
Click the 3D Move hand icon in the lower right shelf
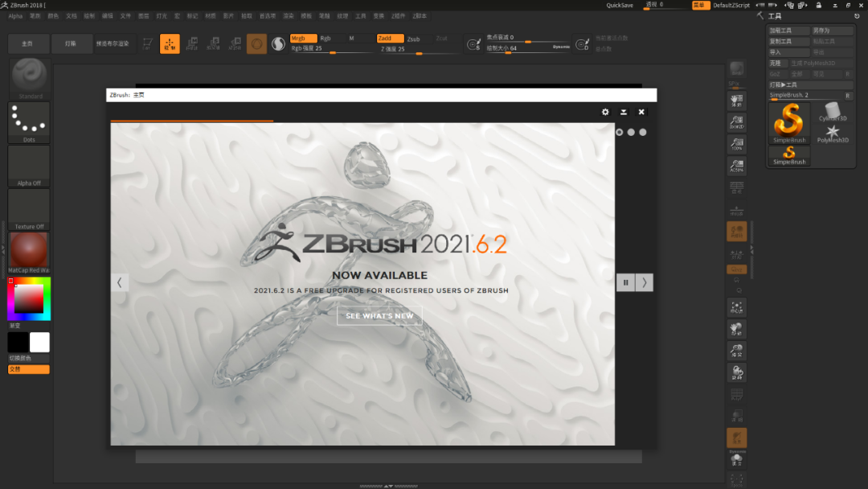pos(737,329)
